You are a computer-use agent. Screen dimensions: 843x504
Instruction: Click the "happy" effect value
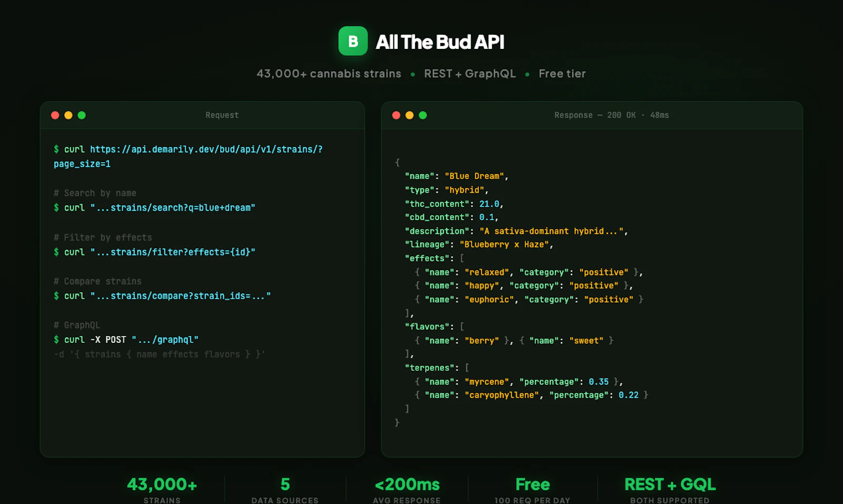(482, 286)
